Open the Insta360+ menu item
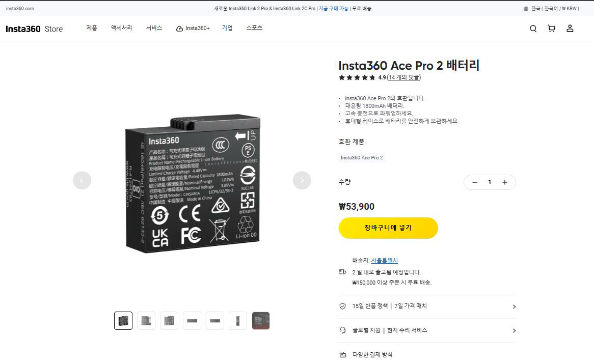The image size is (594, 364). (193, 29)
